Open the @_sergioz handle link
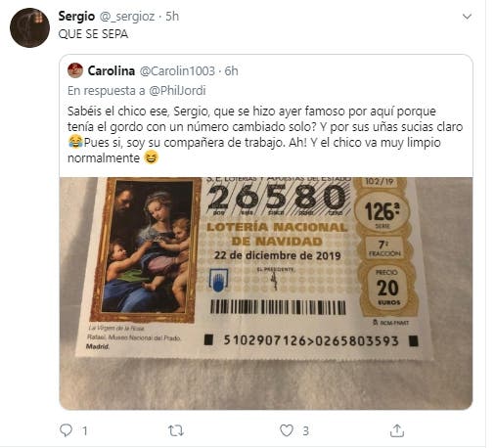The height and width of the screenshot is (448, 495). 127,17
